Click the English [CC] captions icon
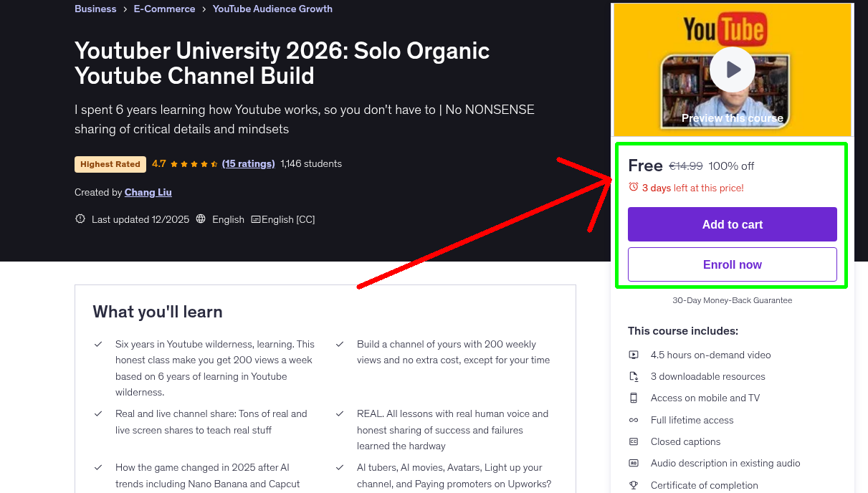This screenshot has width=868, height=493. [255, 219]
